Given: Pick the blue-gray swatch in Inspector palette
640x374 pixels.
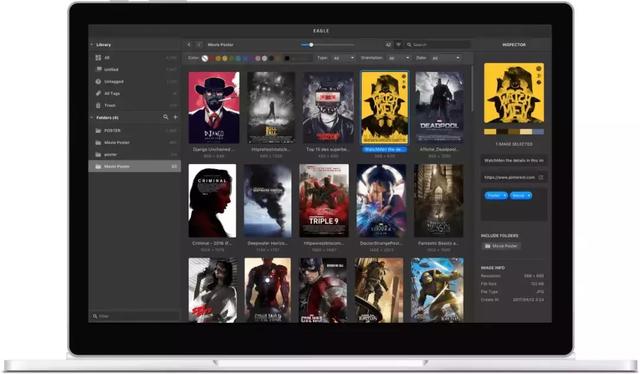Looking at the screenshot, I should click(x=538, y=132).
